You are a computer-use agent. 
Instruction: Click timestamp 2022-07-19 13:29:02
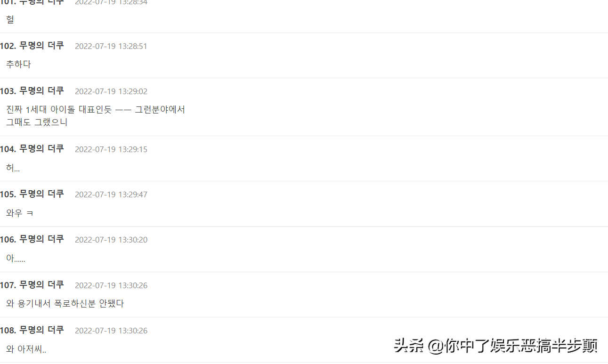[111, 91]
